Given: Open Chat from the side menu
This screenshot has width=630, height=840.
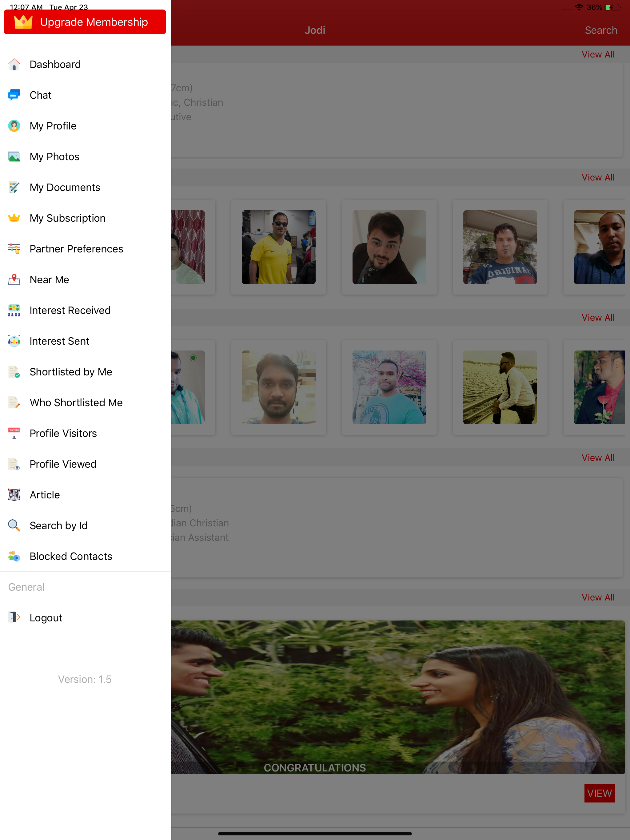Looking at the screenshot, I should (86, 95).
